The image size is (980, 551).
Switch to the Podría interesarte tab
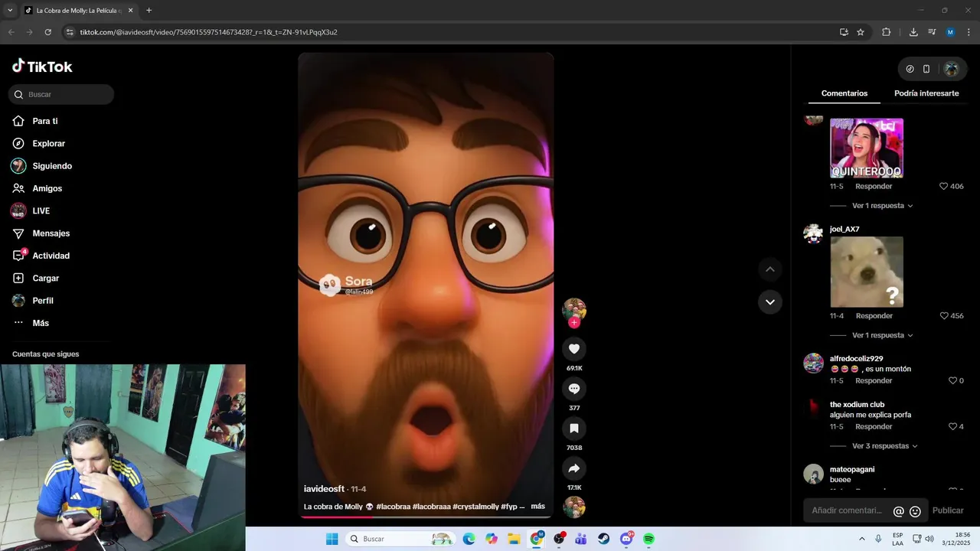pos(926,93)
